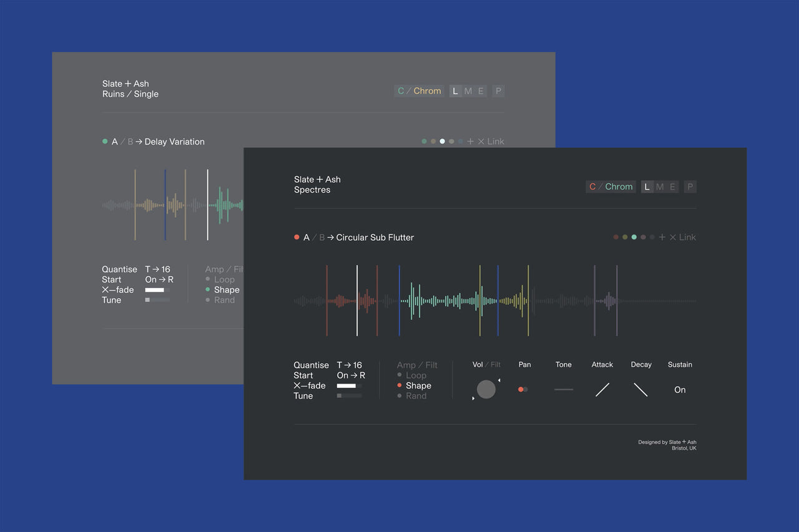Screen dimensions: 799x532
Task: Select the dark red layer dot in Spectres
Action: [x=616, y=237]
